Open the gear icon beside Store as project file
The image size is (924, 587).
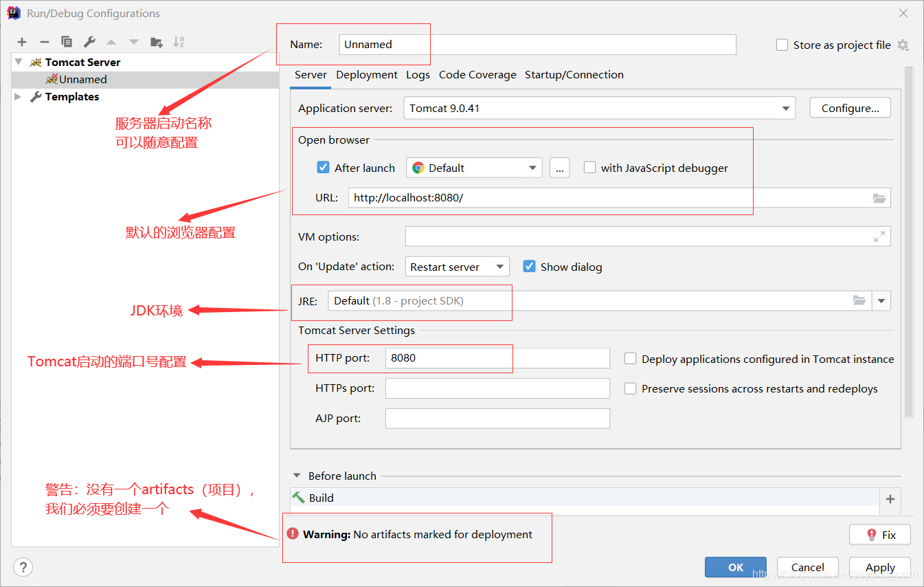point(903,45)
